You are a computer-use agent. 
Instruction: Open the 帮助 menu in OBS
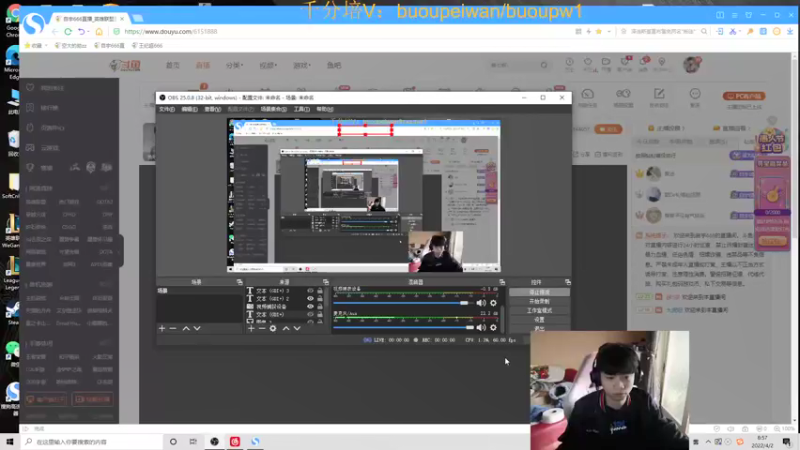point(324,109)
